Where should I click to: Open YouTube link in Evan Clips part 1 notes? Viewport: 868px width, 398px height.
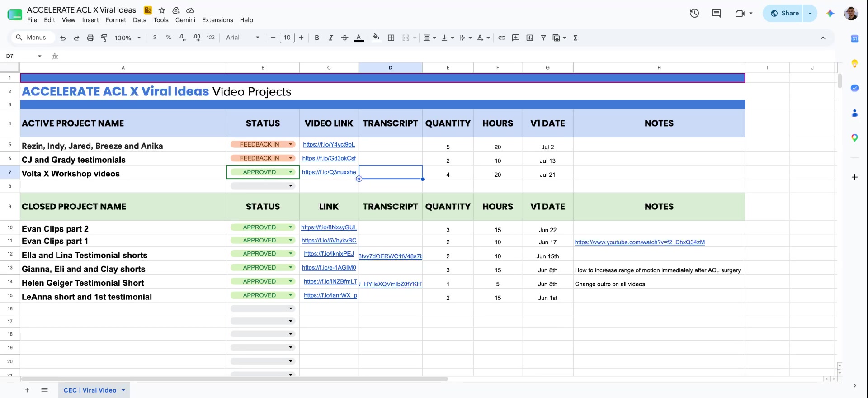[x=640, y=242]
